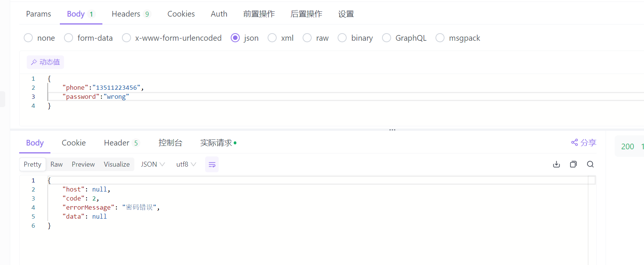Switch to response Body tab
Image resolution: width=644 pixels, height=265 pixels.
coord(35,143)
